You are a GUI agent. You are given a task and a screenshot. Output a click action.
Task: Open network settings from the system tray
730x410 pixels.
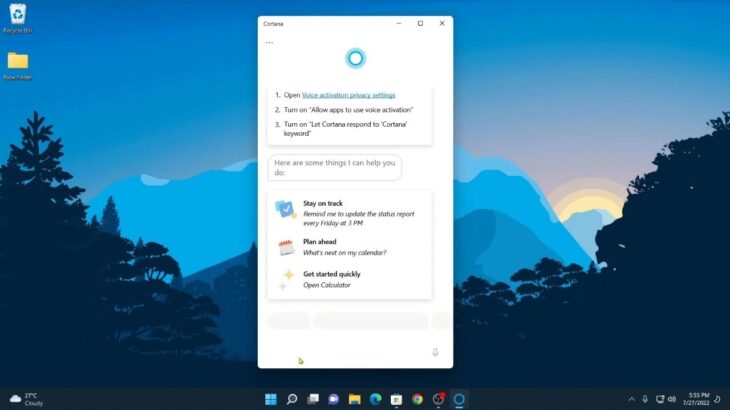[x=660, y=399]
